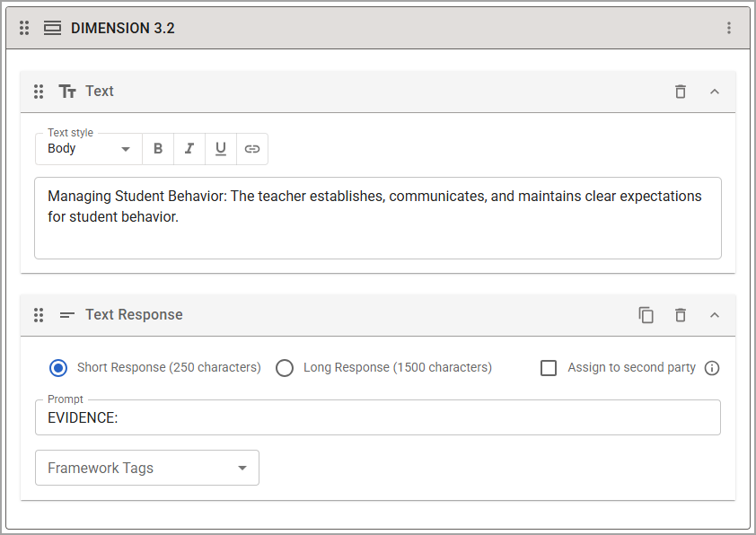This screenshot has height=535, width=756.
Task: Open the Dimension 3.2 three-dot menu
Action: [x=729, y=28]
